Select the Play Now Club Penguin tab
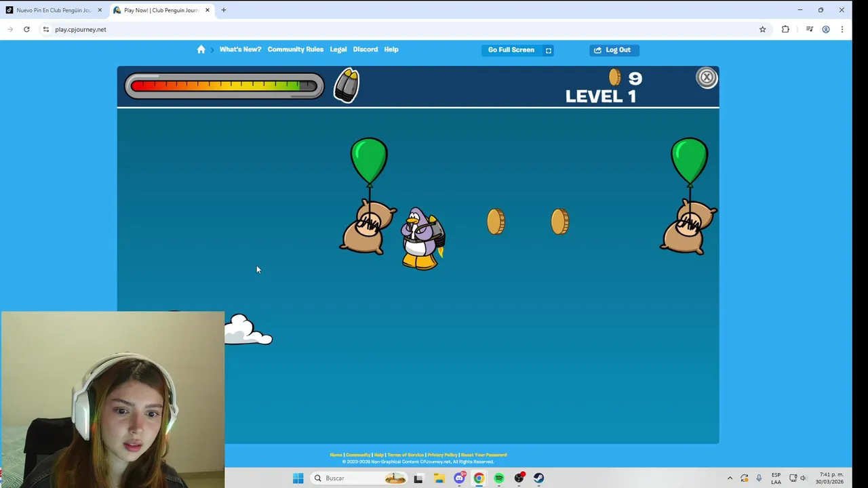 coord(161,10)
